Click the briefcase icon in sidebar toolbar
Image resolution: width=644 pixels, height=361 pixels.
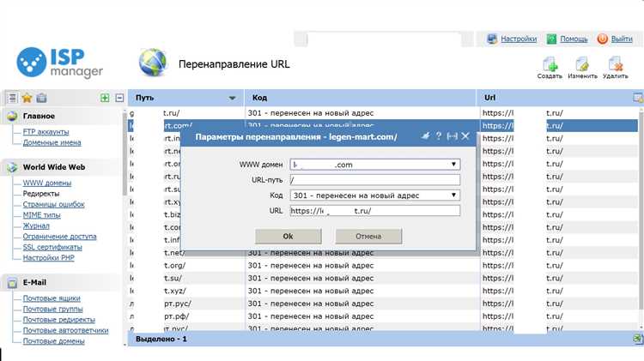tap(41, 98)
